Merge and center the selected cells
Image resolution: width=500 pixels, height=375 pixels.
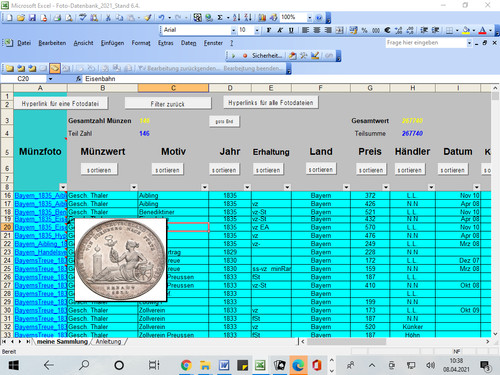coord(339,30)
